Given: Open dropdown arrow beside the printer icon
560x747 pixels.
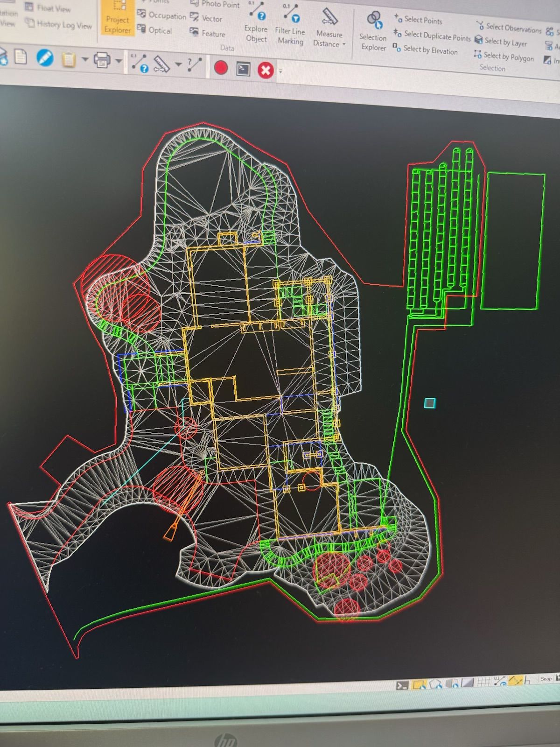Looking at the screenshot, I should [x=119, y=61].
